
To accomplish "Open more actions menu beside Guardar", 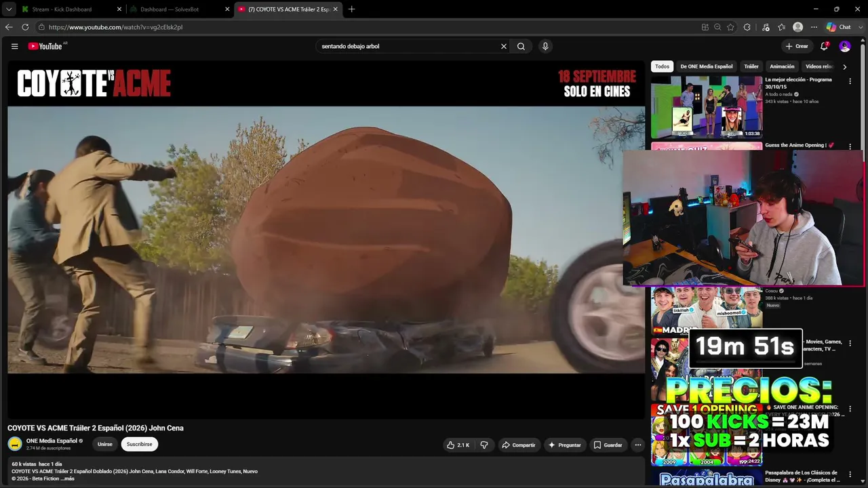I will click(x=637, y=445).
